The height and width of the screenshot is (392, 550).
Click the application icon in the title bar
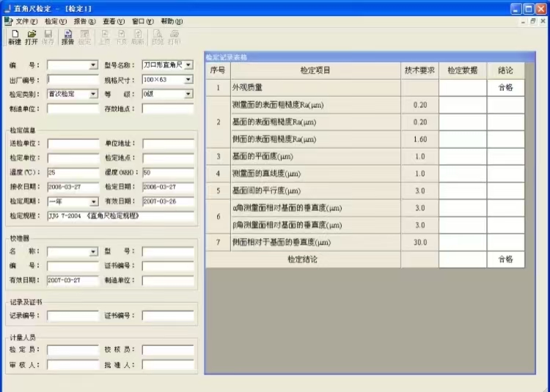(x=7, y=8)
